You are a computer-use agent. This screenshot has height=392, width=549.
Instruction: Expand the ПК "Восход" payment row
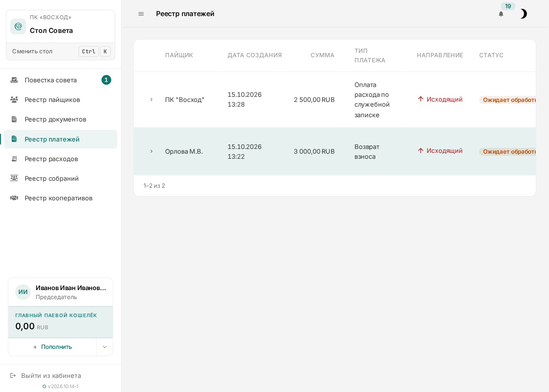tap(151, 100)
